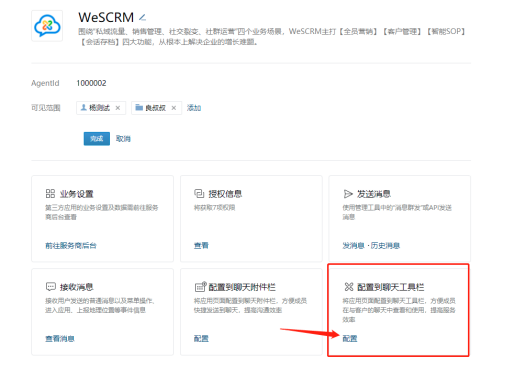
Task: Click the 接收消息 card title
Action: tap(76, 287)
